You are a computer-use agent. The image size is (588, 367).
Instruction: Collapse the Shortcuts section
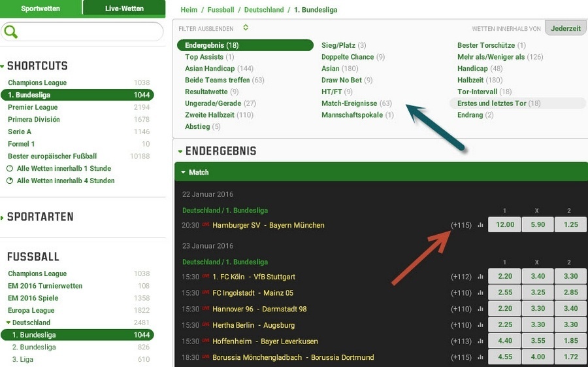tap(2, 67)
